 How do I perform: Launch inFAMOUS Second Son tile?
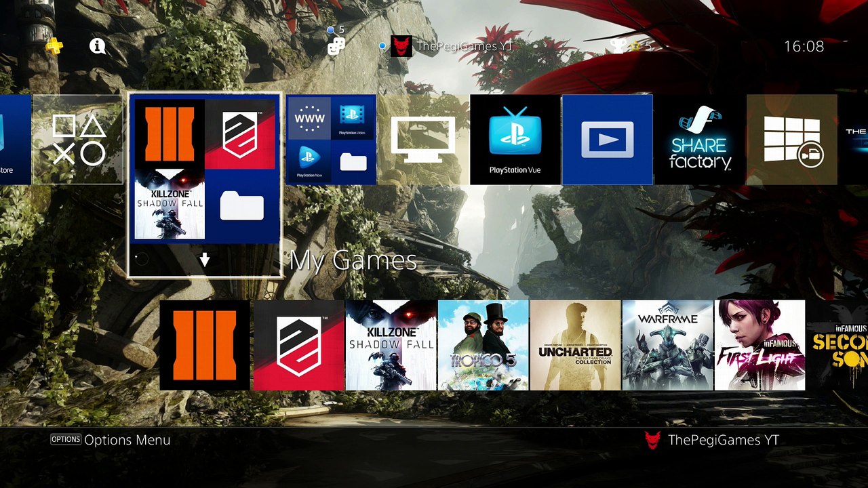click(837, 346)
